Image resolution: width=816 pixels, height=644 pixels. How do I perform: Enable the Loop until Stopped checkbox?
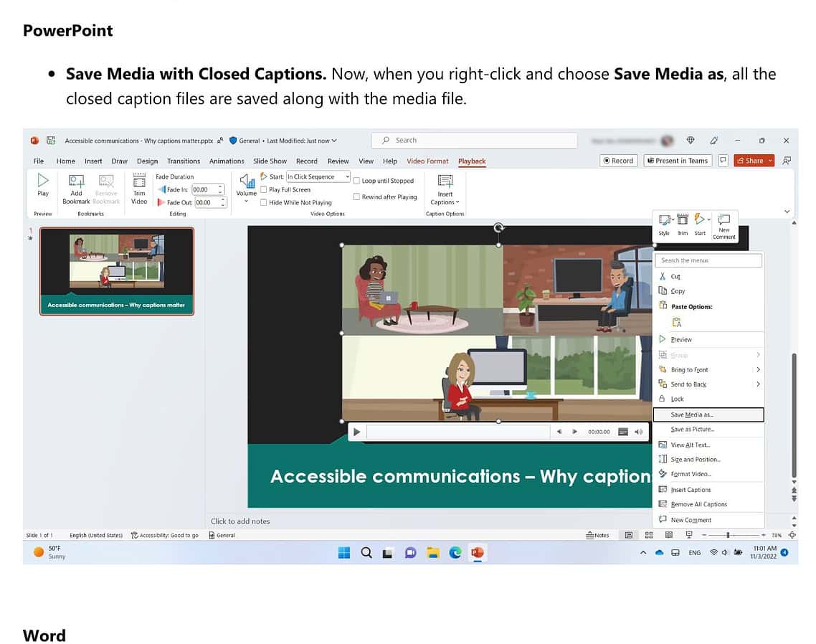[x=356, y=180]
